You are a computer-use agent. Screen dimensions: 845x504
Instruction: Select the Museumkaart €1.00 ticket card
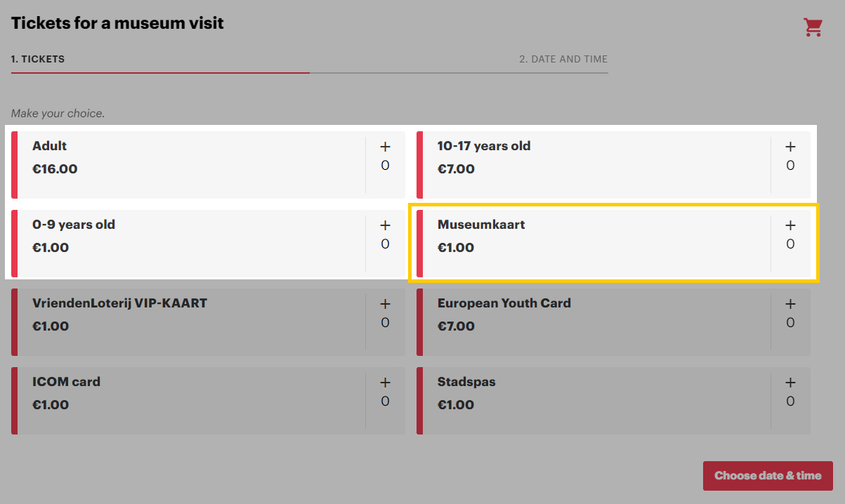tap(594, 244)
